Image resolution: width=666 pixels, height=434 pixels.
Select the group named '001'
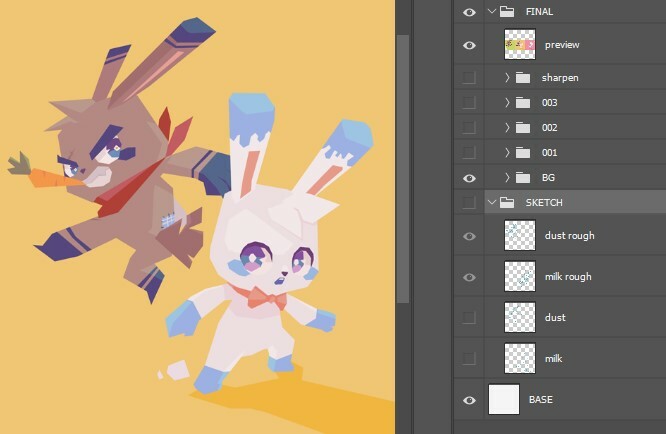(549, 153)
